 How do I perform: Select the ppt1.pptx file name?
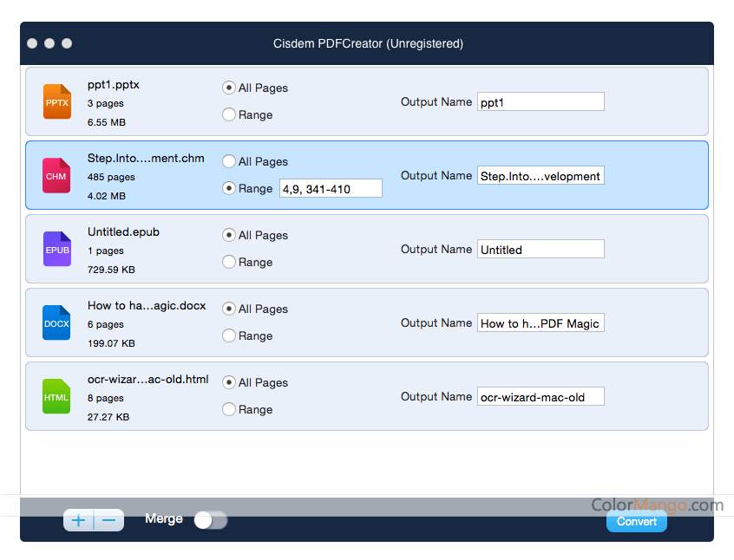coord(114,85)
